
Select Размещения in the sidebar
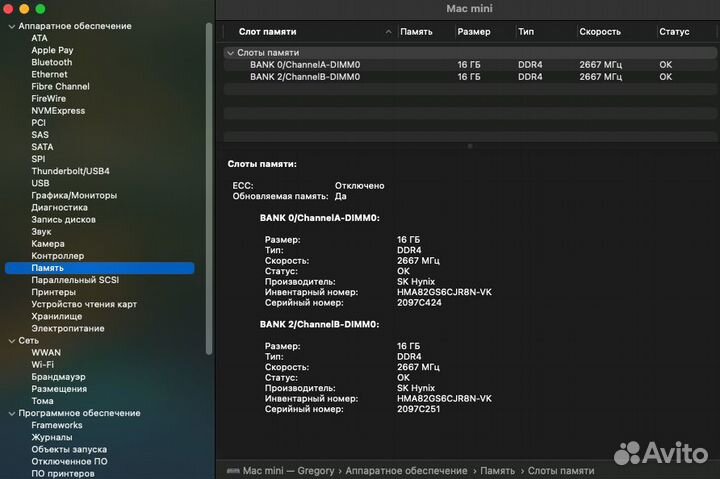[59, 389]
